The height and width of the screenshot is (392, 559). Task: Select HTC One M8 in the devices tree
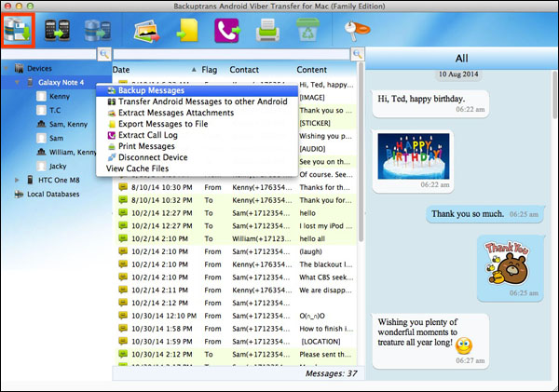(x=59, y=180)
